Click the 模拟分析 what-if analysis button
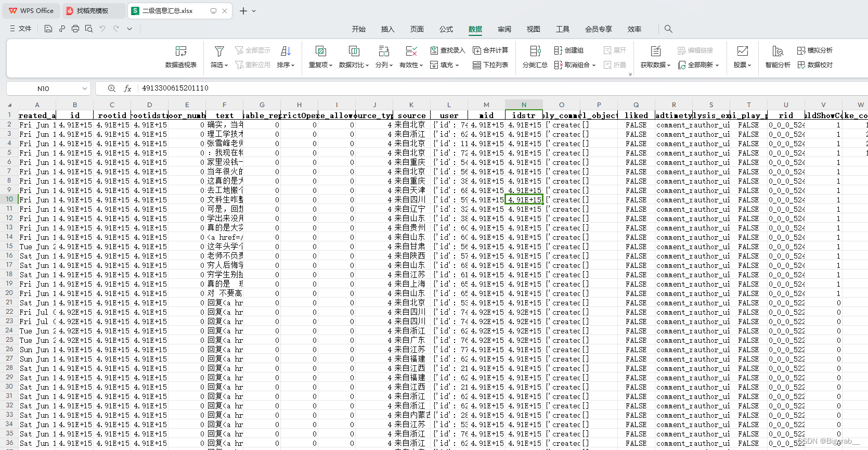868x450 pixels. tap(815, 50)
